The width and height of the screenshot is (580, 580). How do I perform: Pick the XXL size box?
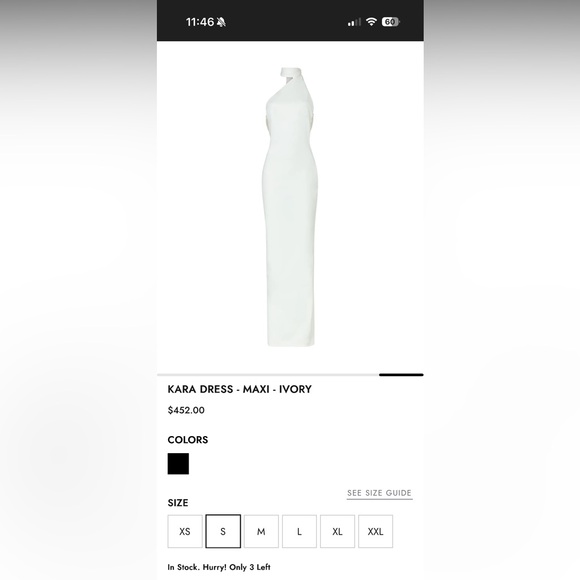pyautogui.click(x=375, y=531)
